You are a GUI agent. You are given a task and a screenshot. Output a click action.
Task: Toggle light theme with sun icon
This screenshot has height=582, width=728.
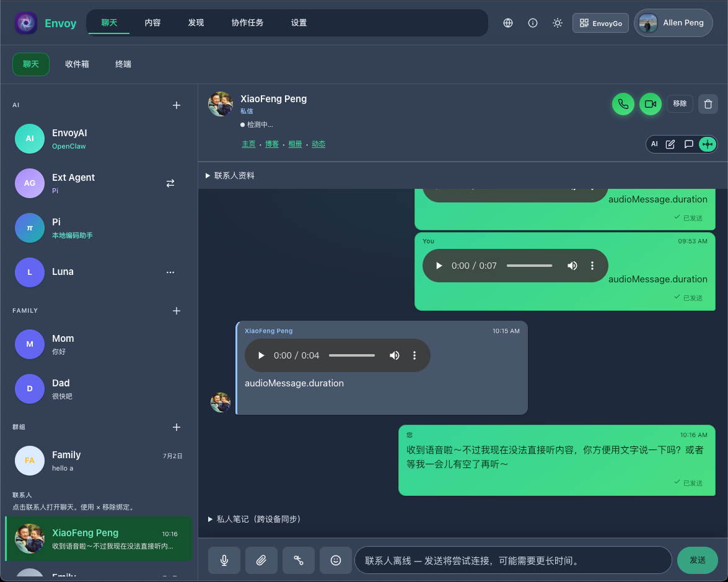coord(558,23)
